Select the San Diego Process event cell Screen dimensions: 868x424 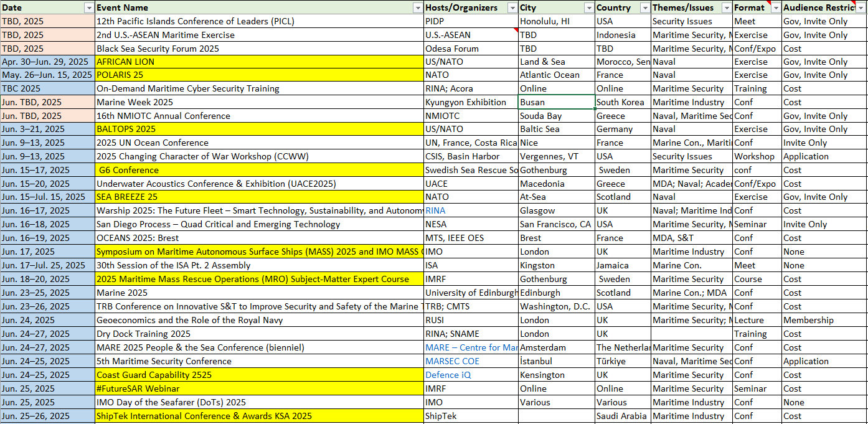pyautogui.click(x=259, y=224)
